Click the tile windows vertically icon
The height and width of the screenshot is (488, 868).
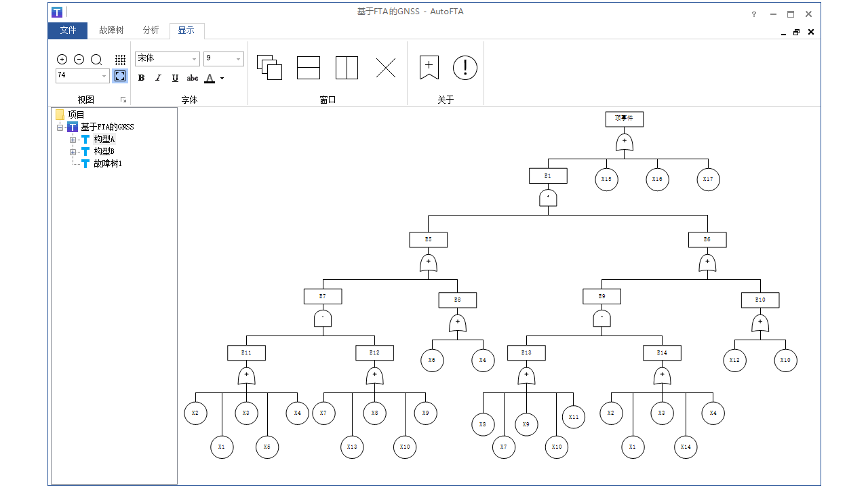(347, 68)
